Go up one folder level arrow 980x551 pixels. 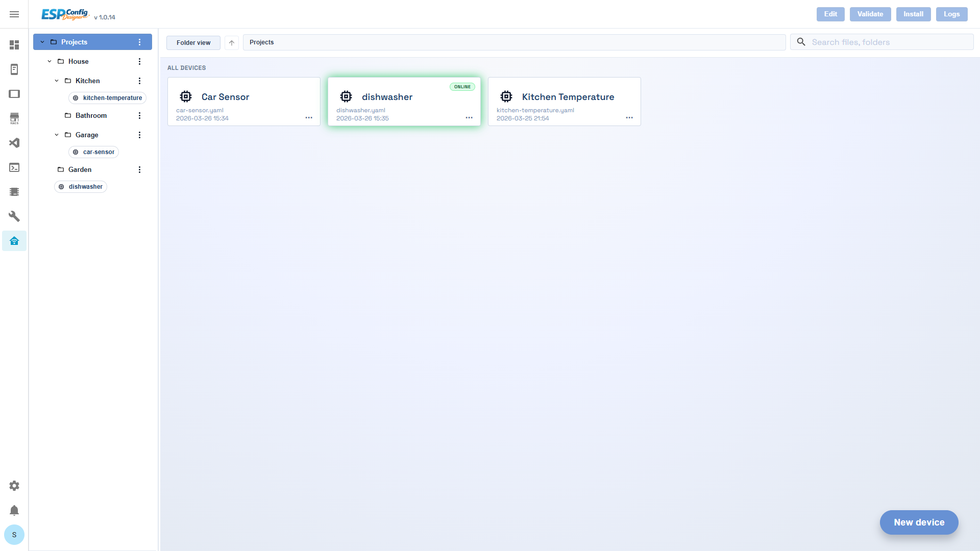point(232,43)
